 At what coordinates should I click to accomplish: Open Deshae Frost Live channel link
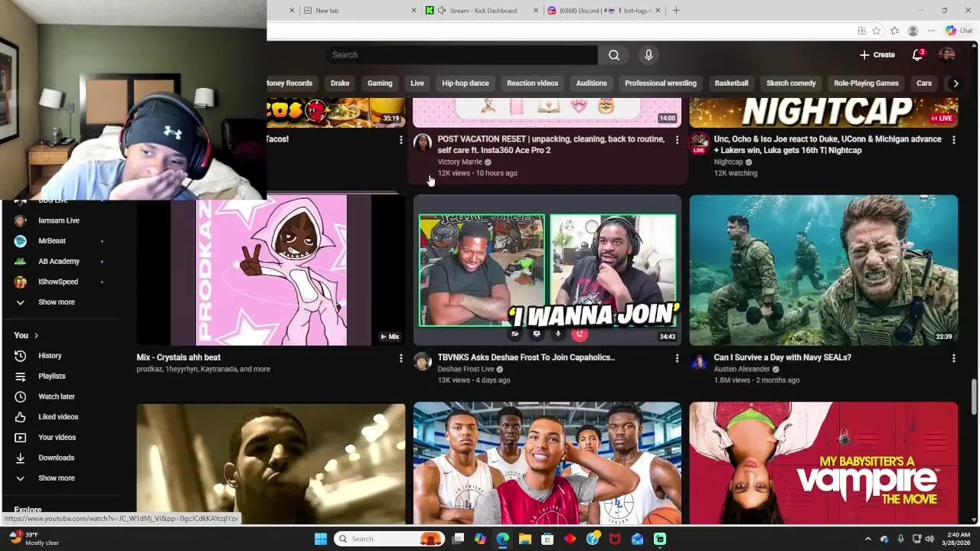tap(465, 369)
